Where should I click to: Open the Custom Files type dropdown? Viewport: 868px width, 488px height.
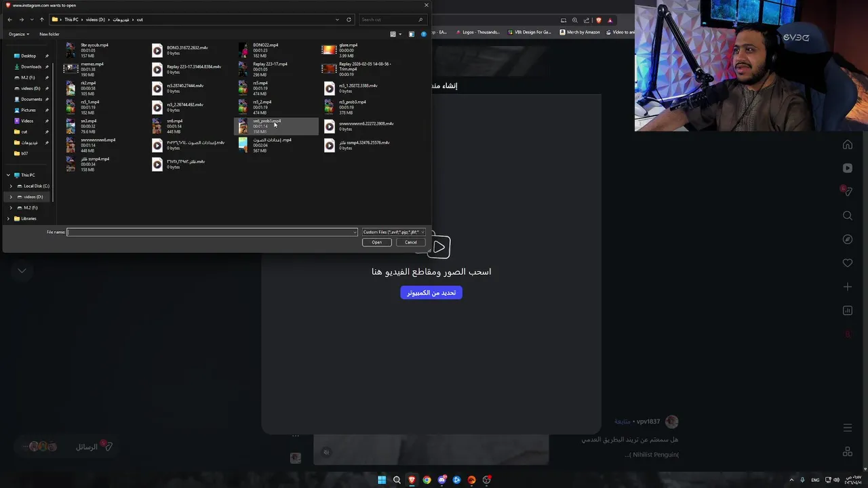[393, 232]
